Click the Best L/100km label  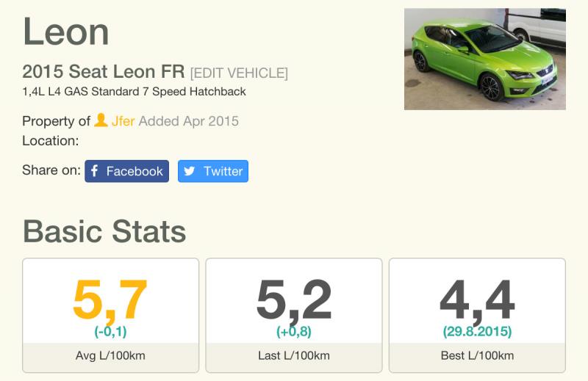point(477,356)
